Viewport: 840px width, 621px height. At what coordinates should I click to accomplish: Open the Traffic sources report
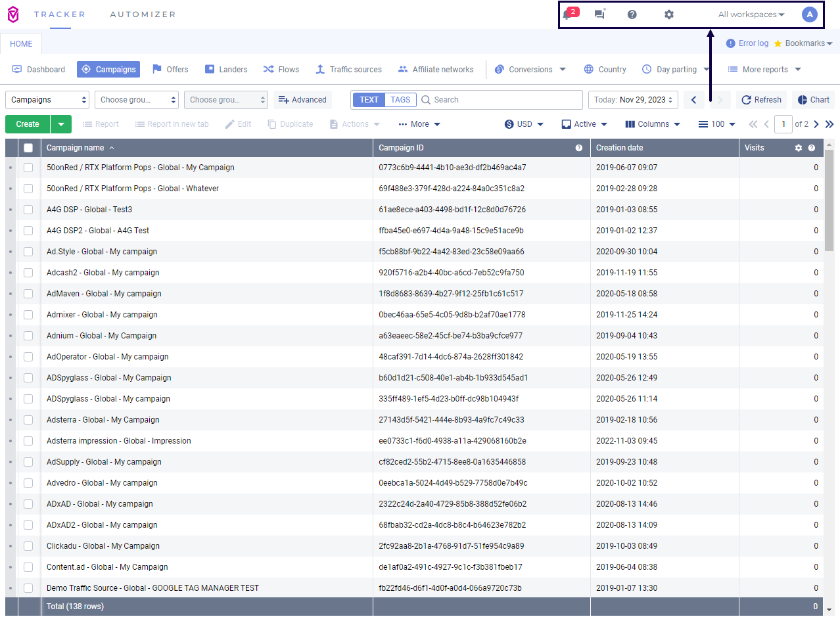(x=348, y=70)
